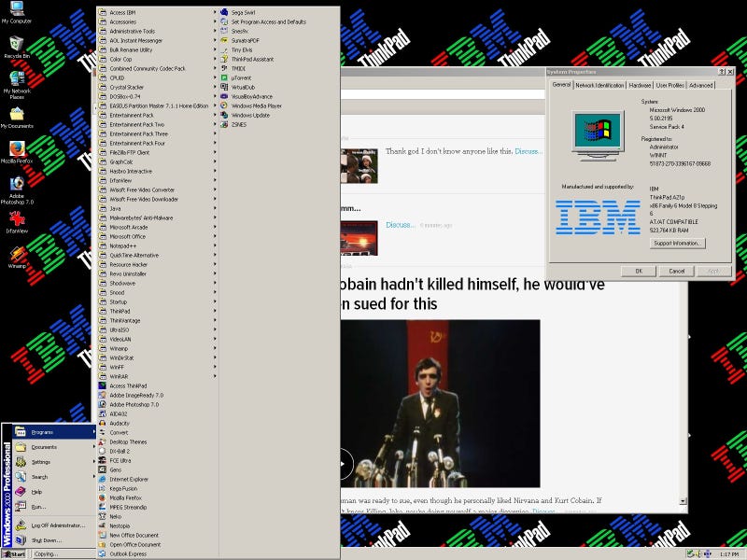
Task: Click the System Properties question-mark help button
Action: (x=722, y=72)
